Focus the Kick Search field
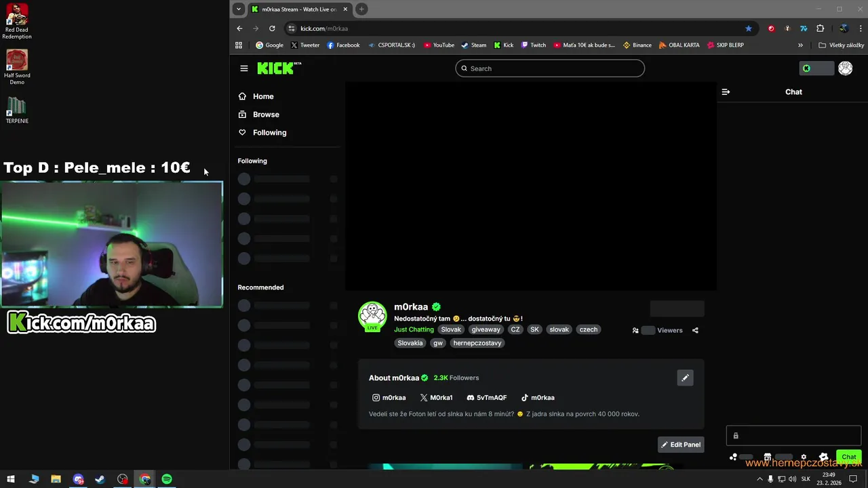 (550, 68)
